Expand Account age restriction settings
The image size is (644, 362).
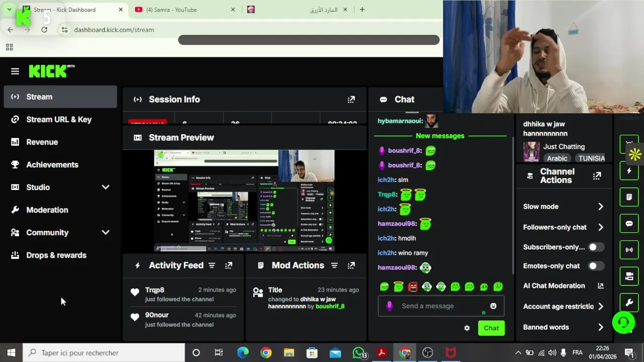(x=600, y=307)
